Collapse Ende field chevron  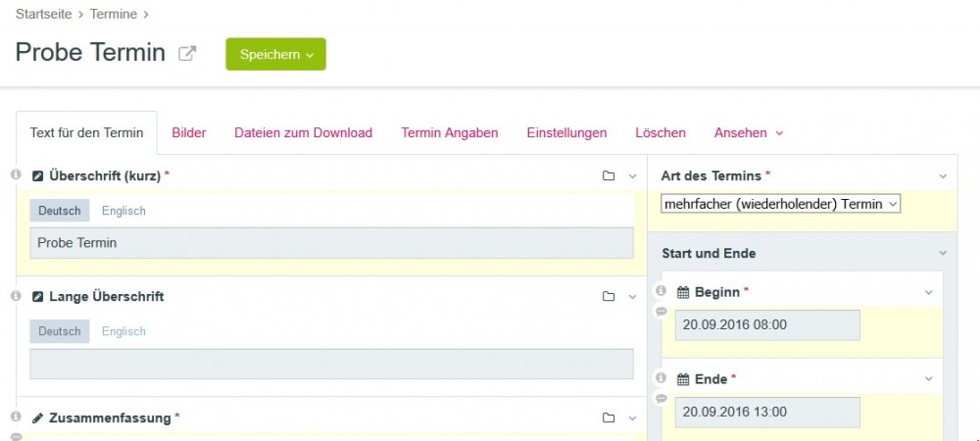929,379
